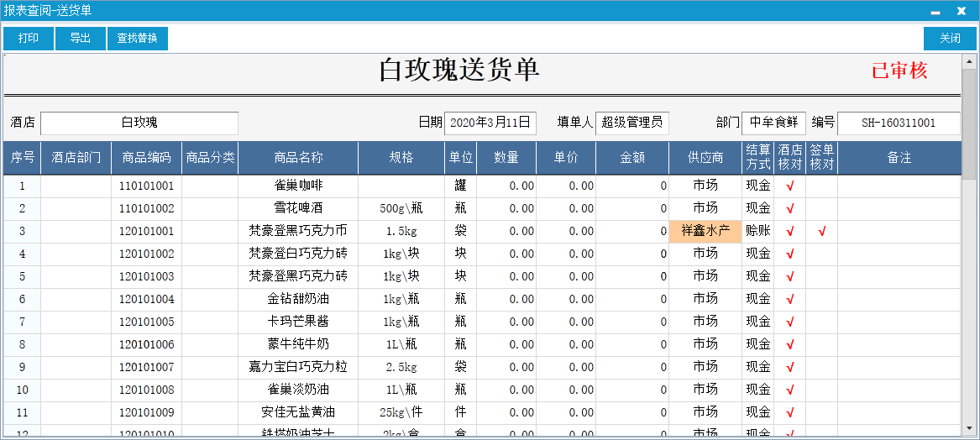Toggle 酒店核对 check for 安佳无盐黄油 row
The height and width of the screenshot is (440, 980).
click(x=790, y=413)
